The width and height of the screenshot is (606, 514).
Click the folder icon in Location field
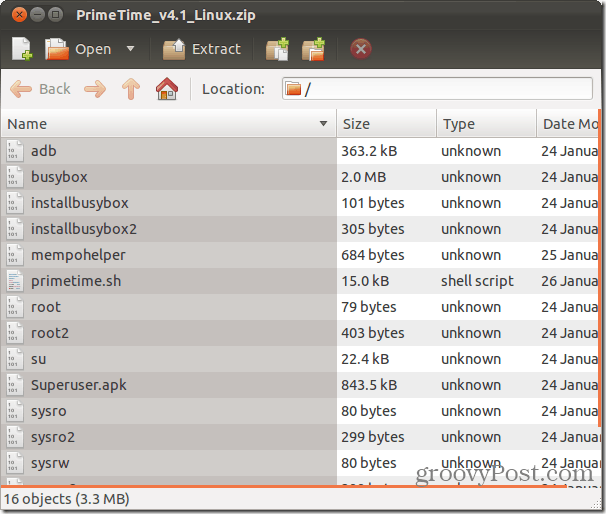293,89
